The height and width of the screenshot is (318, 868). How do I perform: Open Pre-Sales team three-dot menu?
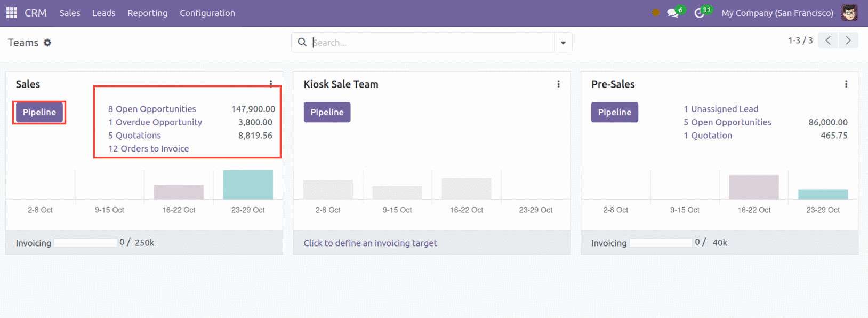point(846,84)
